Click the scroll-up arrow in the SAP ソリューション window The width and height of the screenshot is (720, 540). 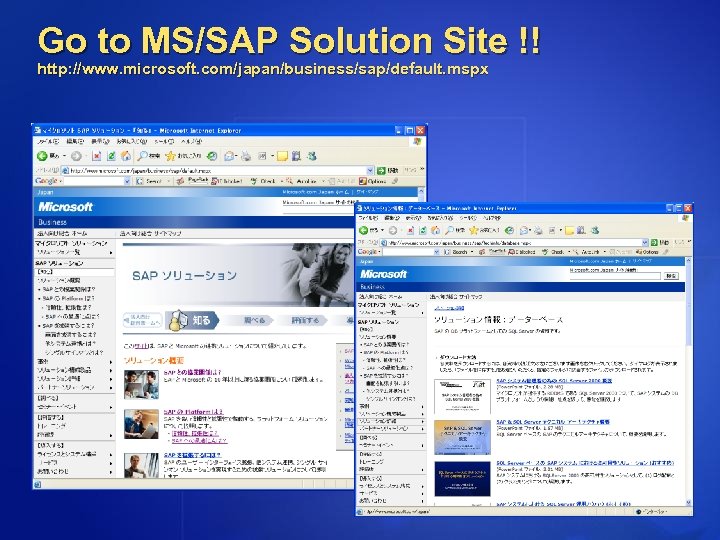[x=421, y=191]
